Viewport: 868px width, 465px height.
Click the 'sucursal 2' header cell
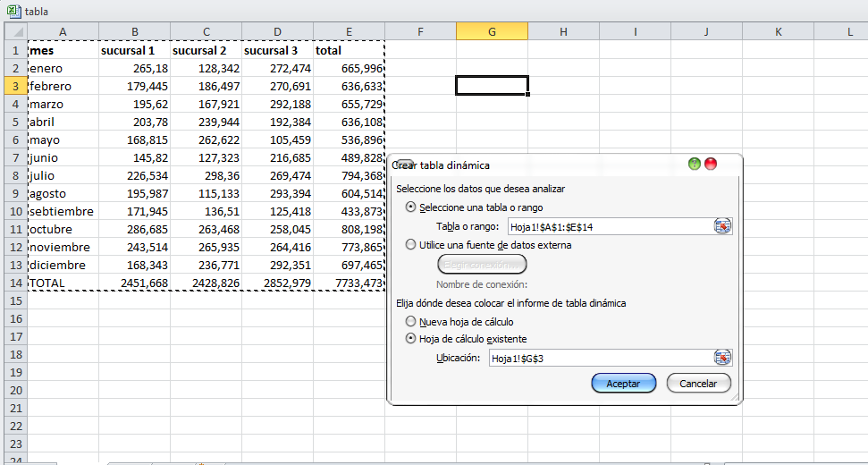206,50
